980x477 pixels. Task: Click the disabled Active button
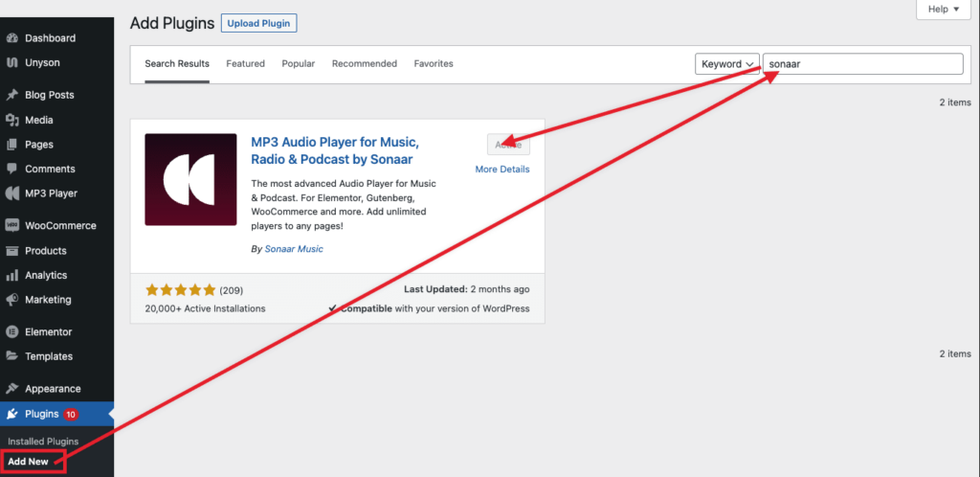coord(508,145)
